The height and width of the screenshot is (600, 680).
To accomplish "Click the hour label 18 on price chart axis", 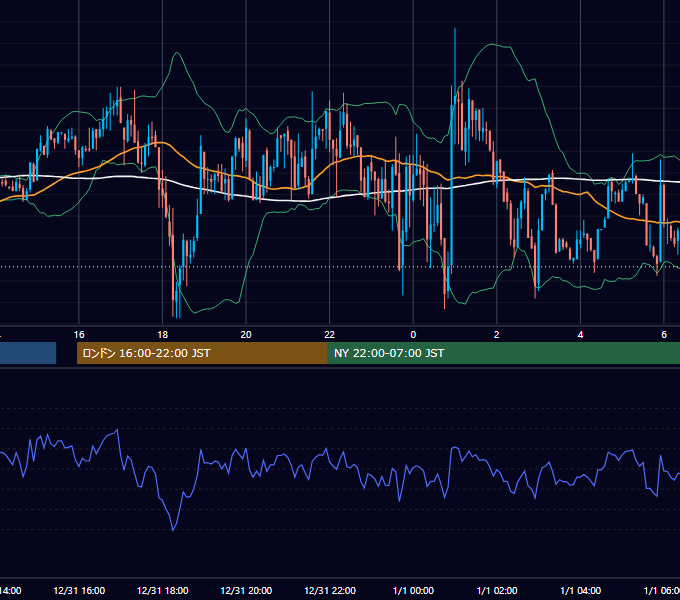I will 163,335.
